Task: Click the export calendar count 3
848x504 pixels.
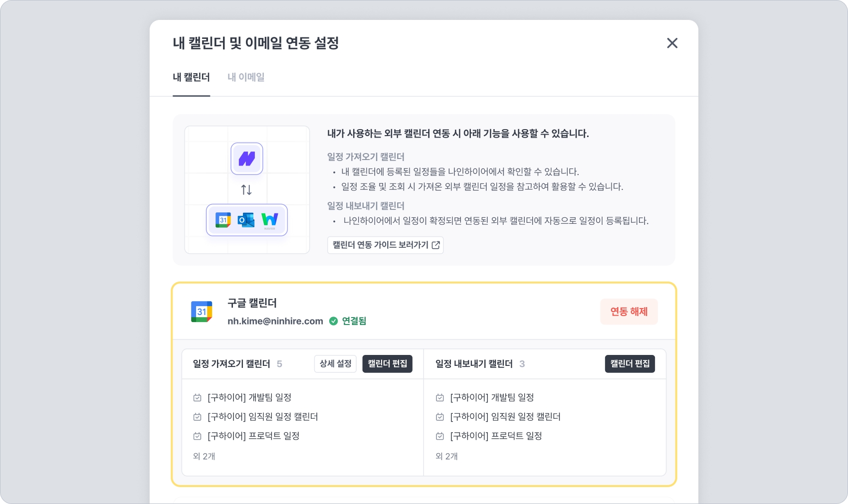Action: (522, 364)
